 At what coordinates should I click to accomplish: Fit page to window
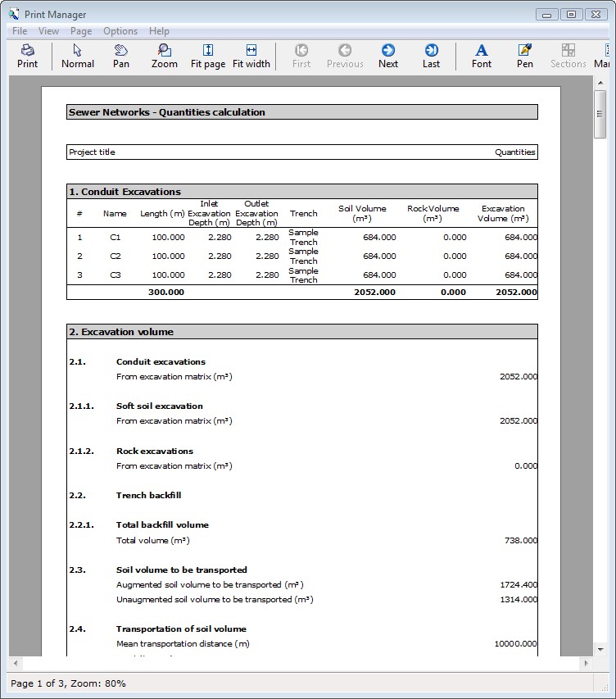pyautogui.click(x=208, y=56)
